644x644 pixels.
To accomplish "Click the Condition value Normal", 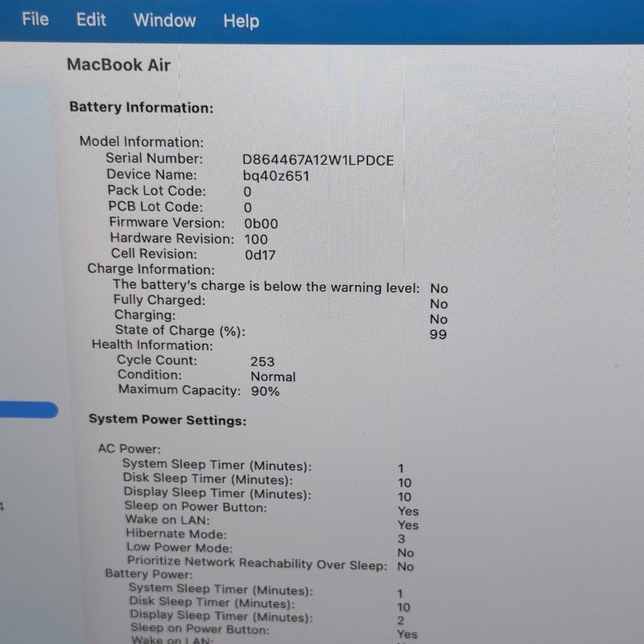I will click(273, 377).
